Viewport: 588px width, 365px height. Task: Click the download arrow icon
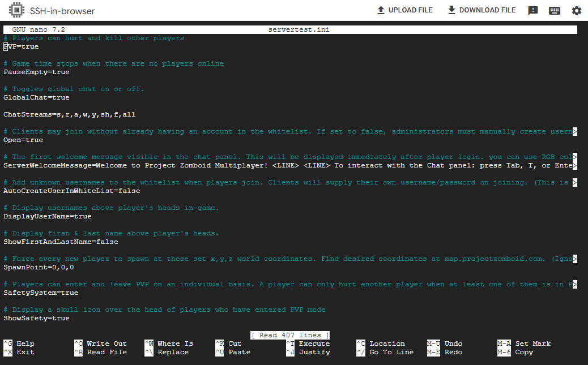pyautogui.click(x=451, y=10)
